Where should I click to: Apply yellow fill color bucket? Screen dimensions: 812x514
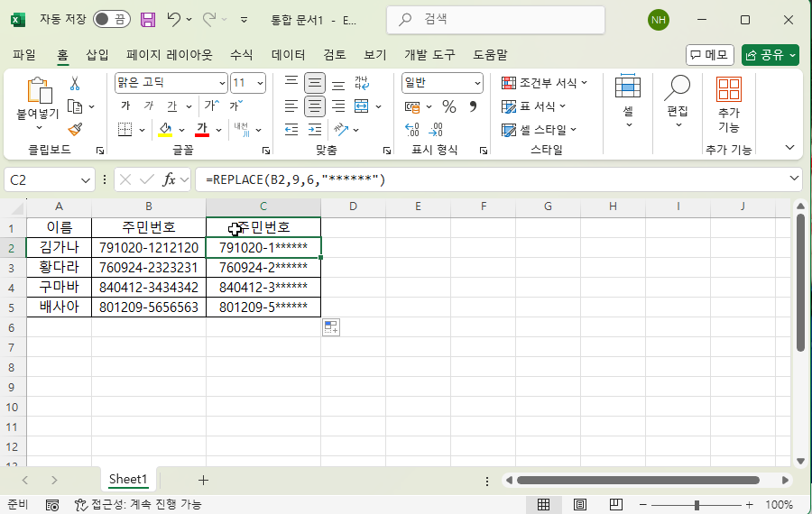click(165, 130)
